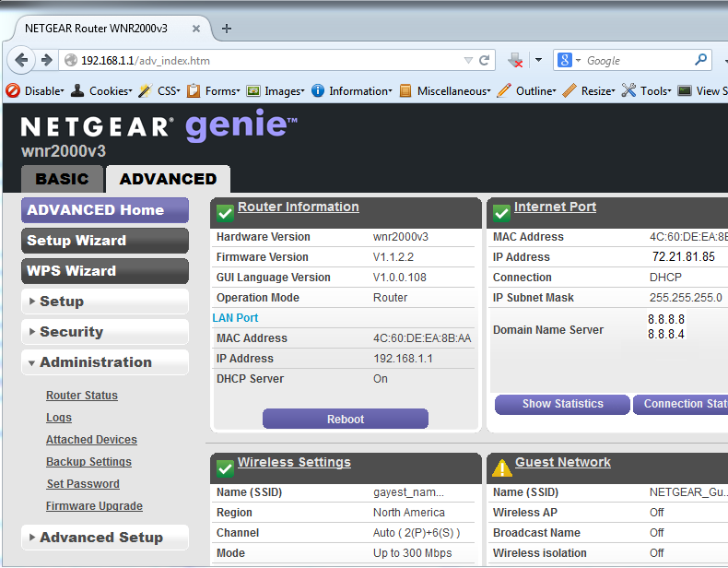Click the green check beside Router Information

point(225,213)
